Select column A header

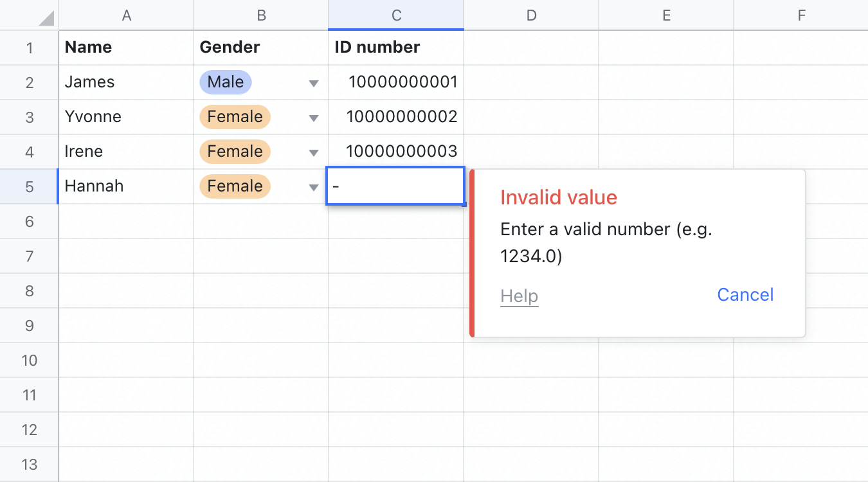126,15
